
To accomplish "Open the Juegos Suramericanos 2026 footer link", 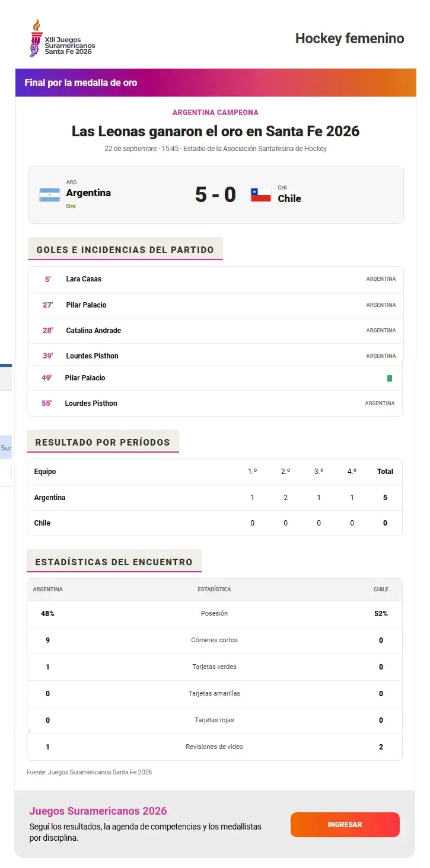I will (x=98, y=811).
